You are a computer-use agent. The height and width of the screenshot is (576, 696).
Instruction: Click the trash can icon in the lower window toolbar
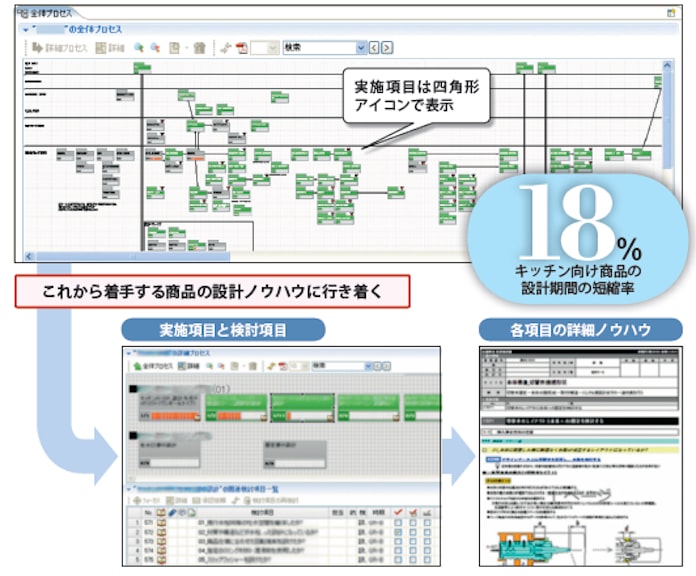[x=253, y=366]
